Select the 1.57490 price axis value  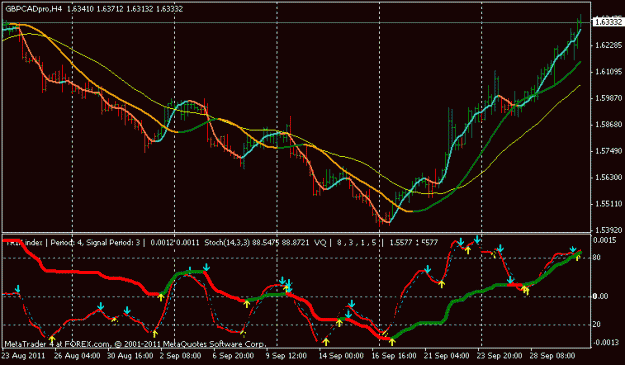(608, 151)
